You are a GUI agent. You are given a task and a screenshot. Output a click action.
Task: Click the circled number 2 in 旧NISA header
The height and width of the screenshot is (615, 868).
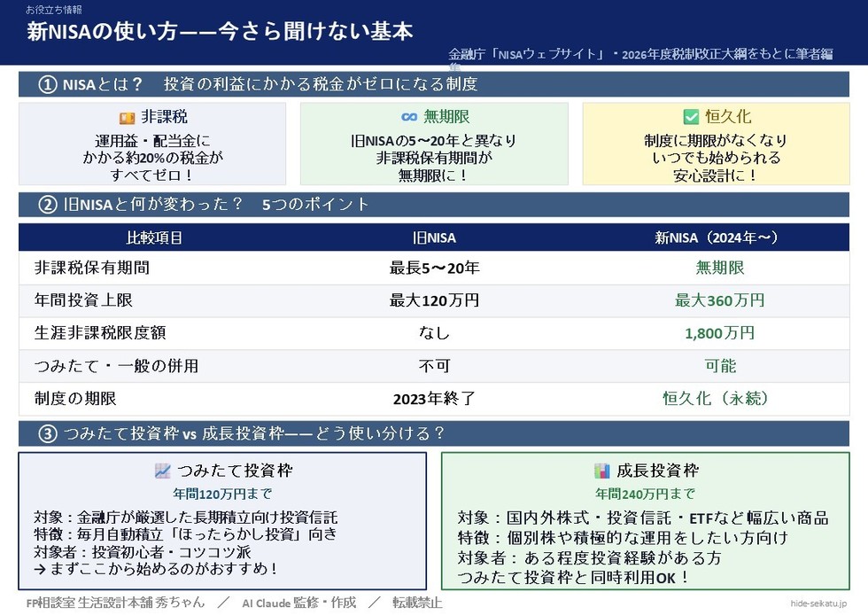coord(48,205)
